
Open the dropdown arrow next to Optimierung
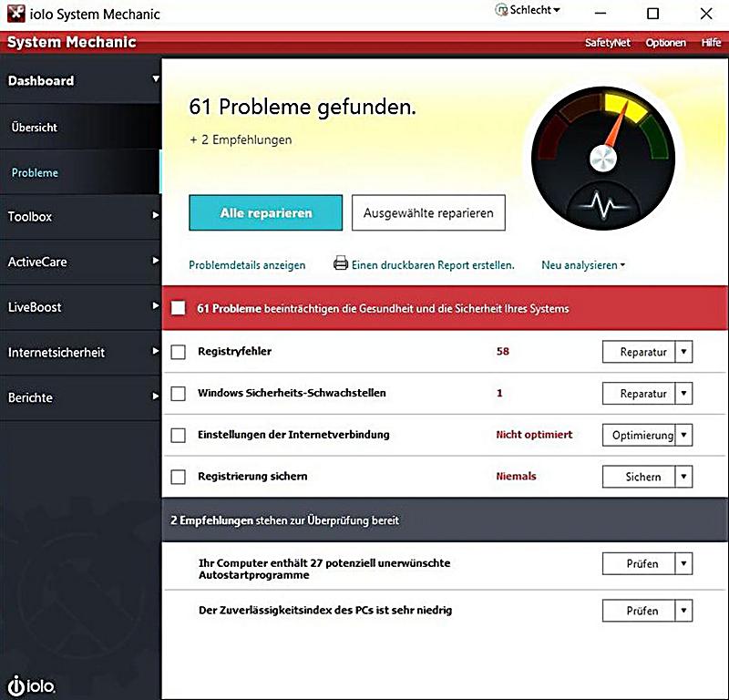683,436
